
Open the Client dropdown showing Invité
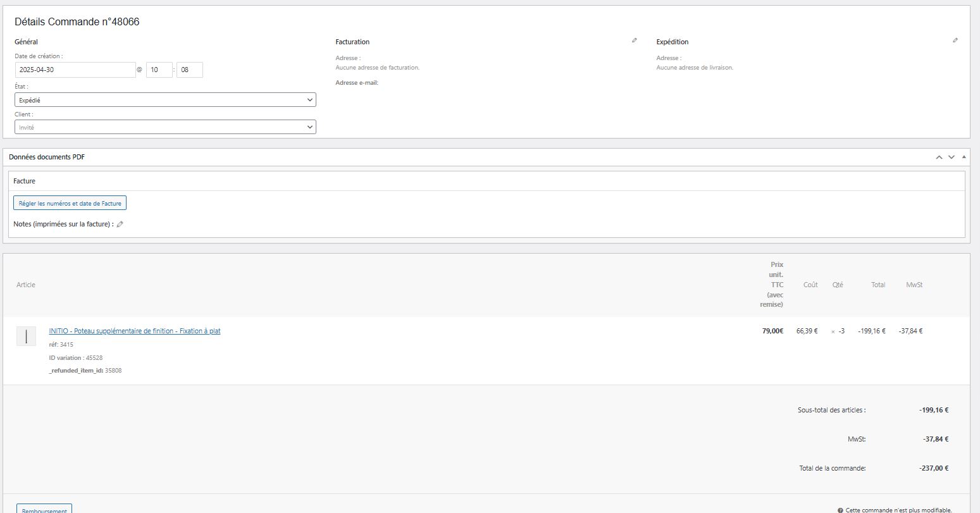[165, 127]
